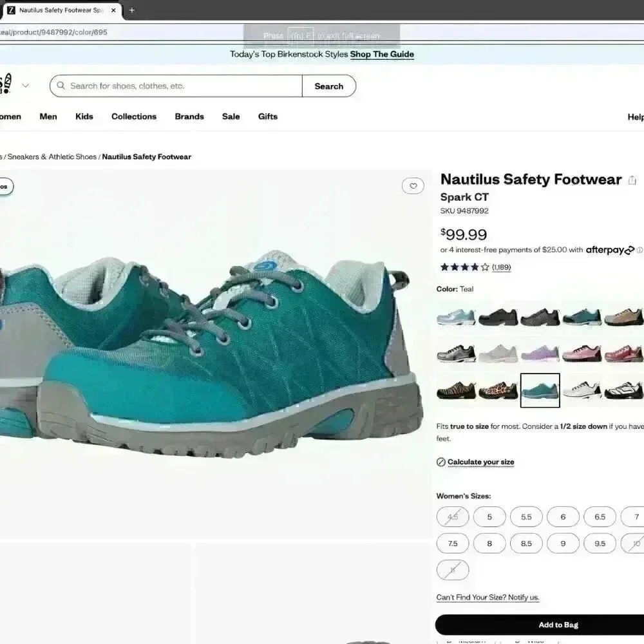
Task: Choose the tan shoe color swatch
Action: click(x=623, y=317)
